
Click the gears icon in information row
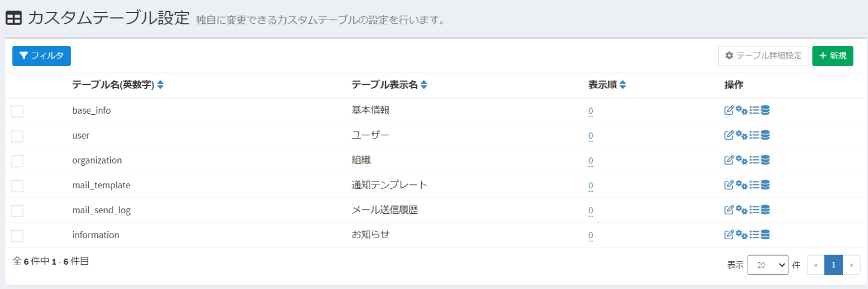tap(741, 235)
